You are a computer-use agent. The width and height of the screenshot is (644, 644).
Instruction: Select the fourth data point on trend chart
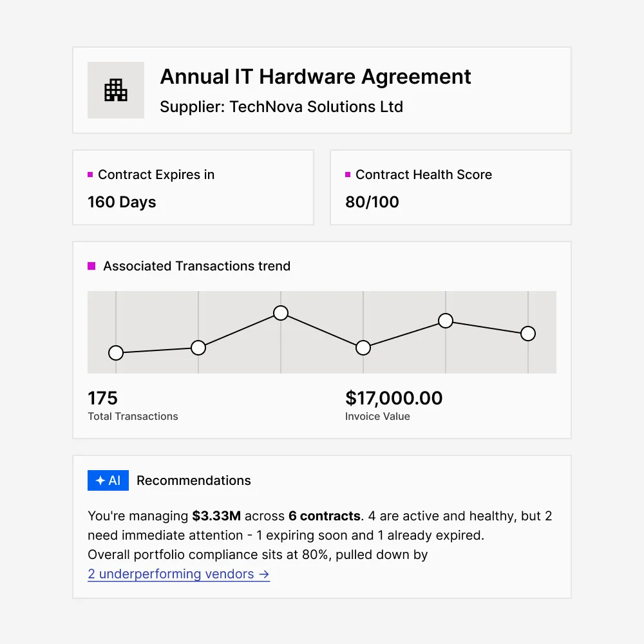[363, 348]
